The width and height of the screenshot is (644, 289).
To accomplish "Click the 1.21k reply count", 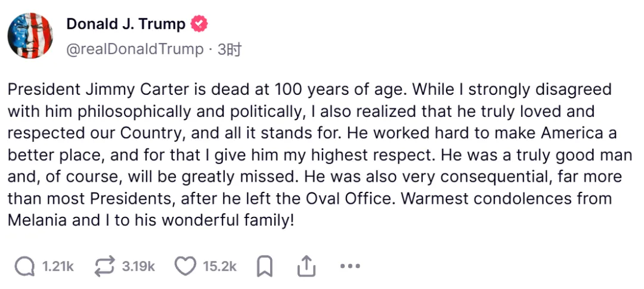I will click(58, 266).
